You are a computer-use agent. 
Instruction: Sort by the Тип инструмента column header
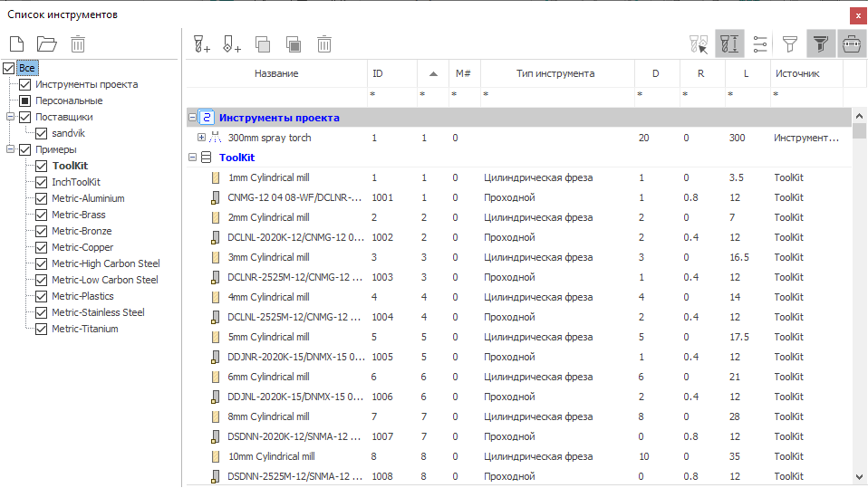pyautogui.click(x=555, y=73)
